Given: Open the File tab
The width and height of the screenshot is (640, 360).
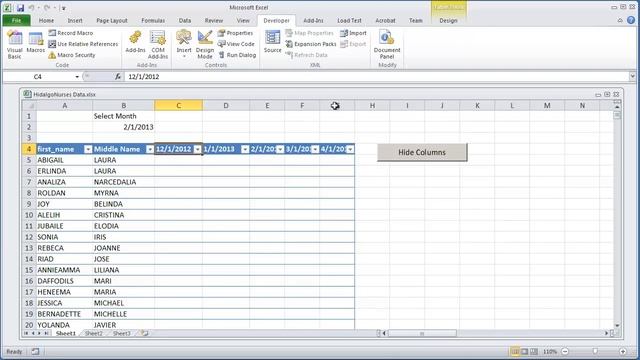Looking at the screenshot, I should (16, 20).
